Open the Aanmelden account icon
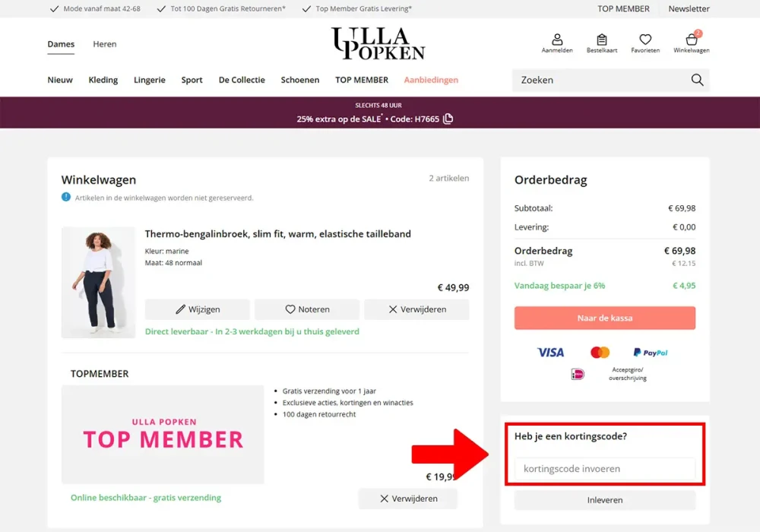Viewport: 760px width, 532px height. [x=557, y=41]
